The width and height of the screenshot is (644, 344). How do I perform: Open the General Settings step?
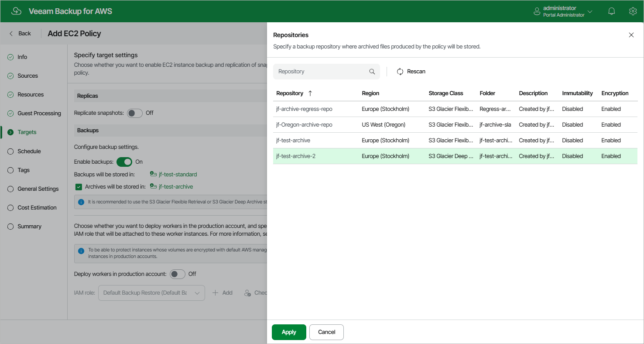click(x=38, y=189)
